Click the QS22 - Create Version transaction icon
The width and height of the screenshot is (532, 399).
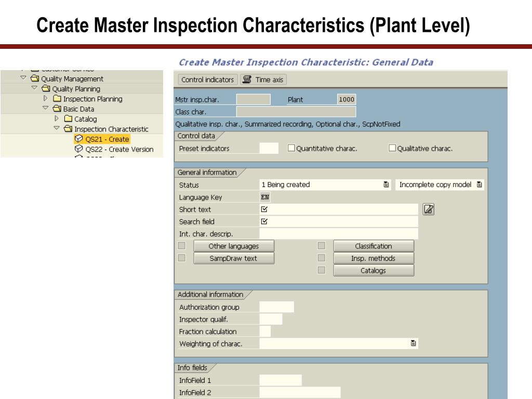pos(79,149)
